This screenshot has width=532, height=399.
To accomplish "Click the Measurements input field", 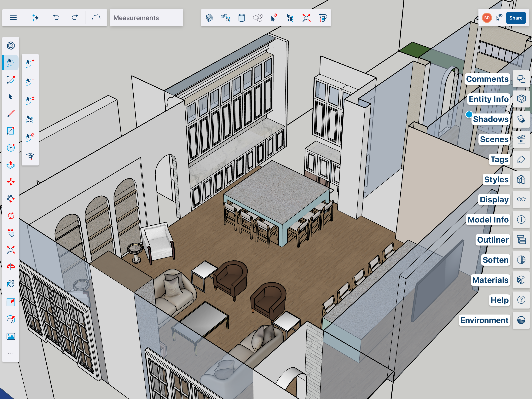I will tap(146, 18).
